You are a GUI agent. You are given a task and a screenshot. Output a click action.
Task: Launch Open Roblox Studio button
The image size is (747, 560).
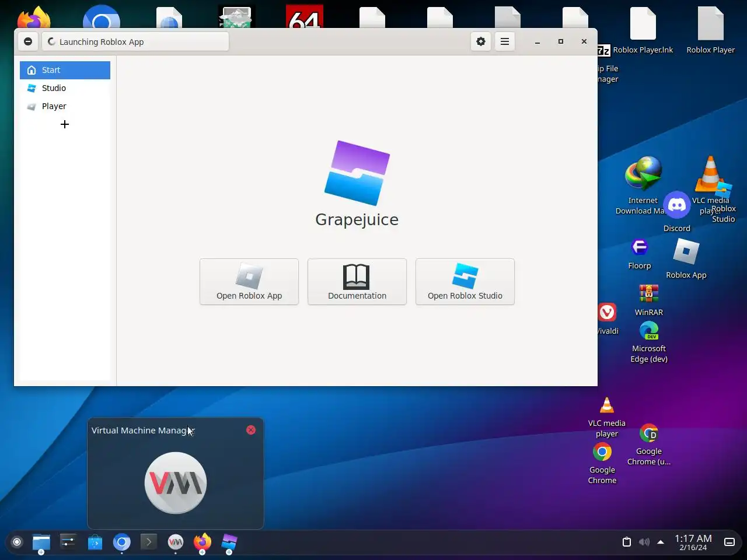[465, 282]
